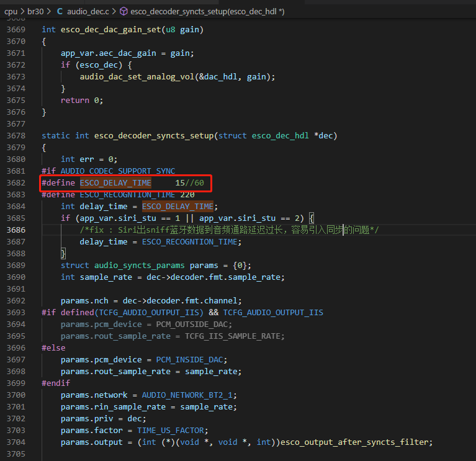The height and width of the screenshot is (461, 476).
Task: Click line number 3686 in gutter
Action: point(16,230)
